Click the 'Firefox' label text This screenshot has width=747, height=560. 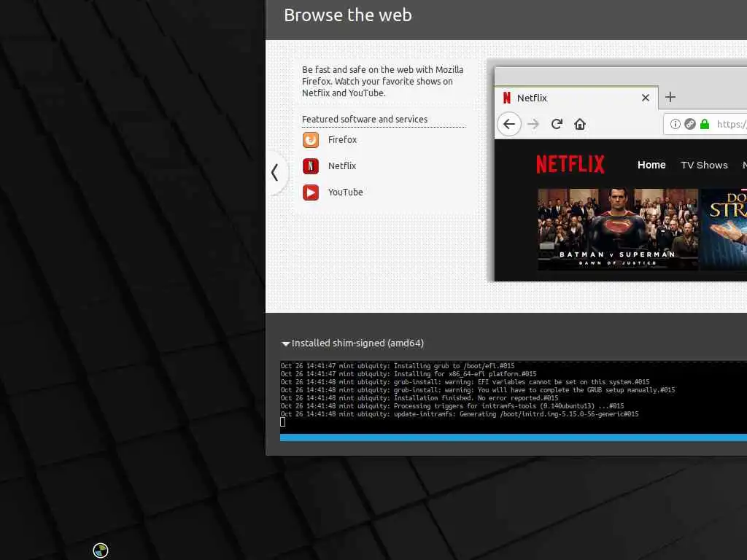point(342,139)
